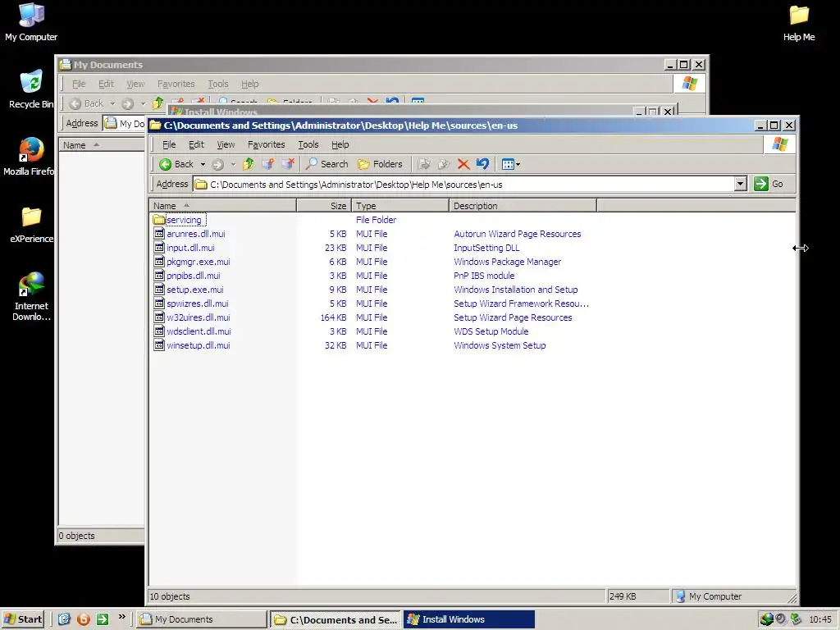Click the Move To toolbar icon
Image resolution: width=840 pixels, height=630 pixels.
[424, 164]
